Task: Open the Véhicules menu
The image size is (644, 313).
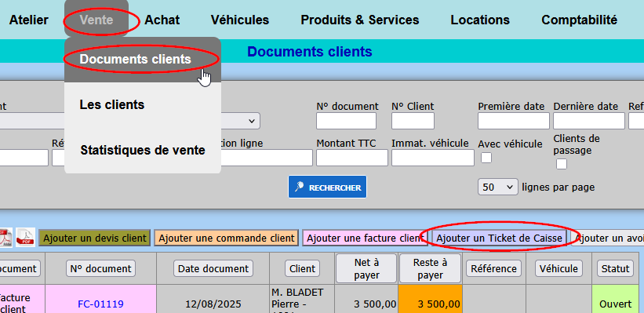Action: coord(240,20)
